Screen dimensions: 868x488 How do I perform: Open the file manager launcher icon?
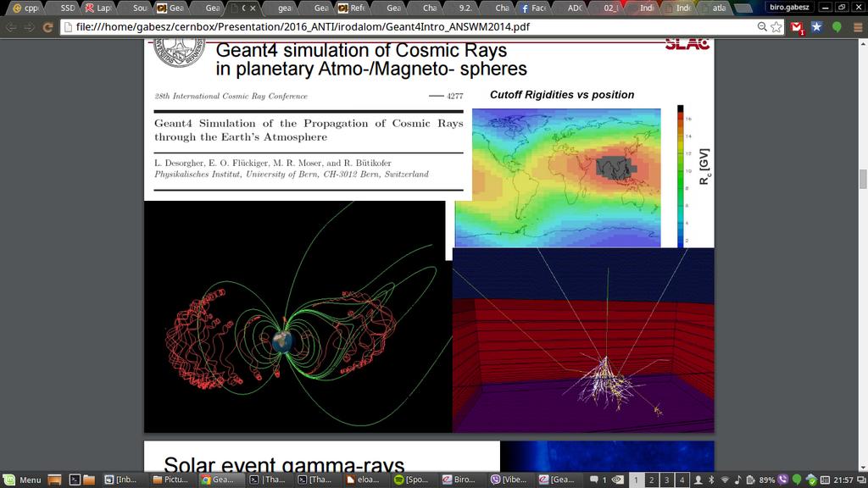tap(89, 480)
